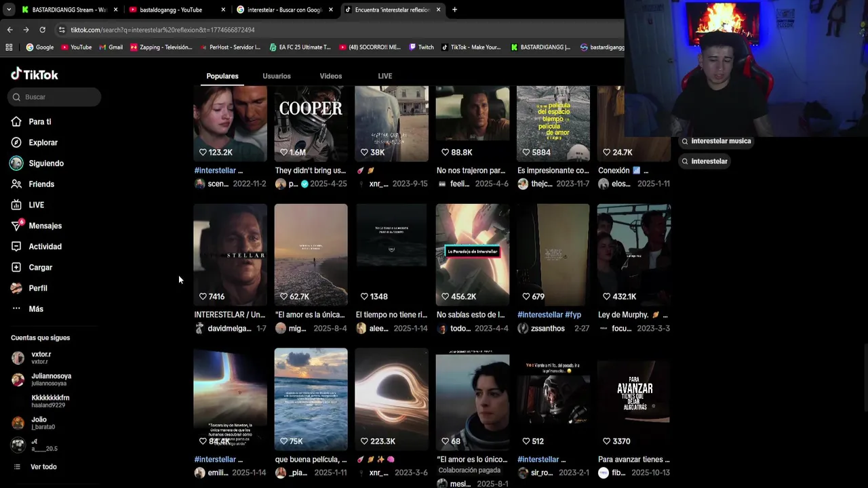Open the Juliannosoya followed account

coord(41,379)
